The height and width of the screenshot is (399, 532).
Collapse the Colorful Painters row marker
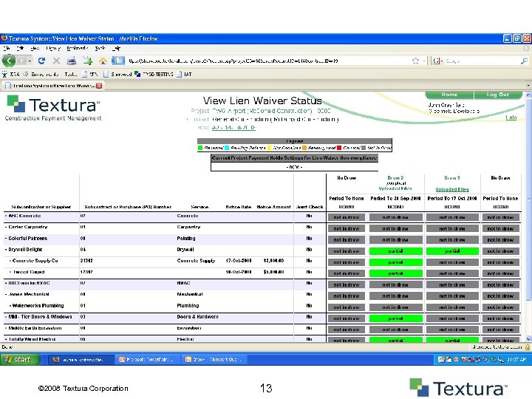pyautogui.click(x=6, y=239)
